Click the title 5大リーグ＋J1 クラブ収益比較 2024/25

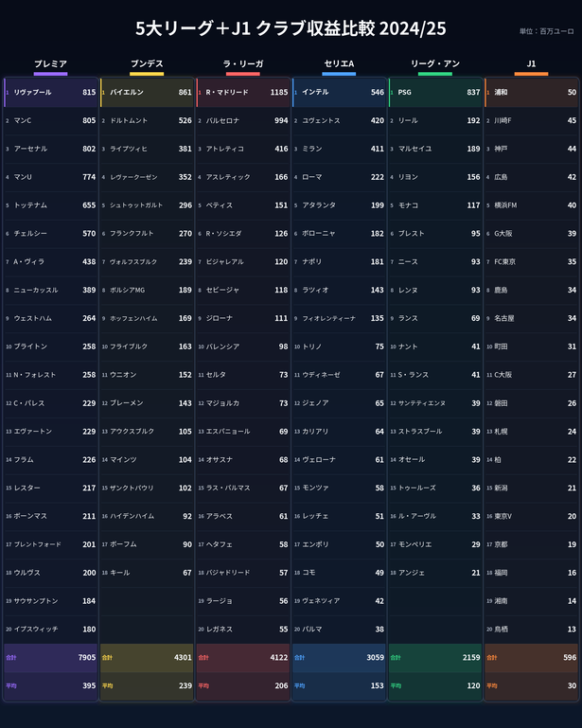pyautogui.click(x=291, y=28)
